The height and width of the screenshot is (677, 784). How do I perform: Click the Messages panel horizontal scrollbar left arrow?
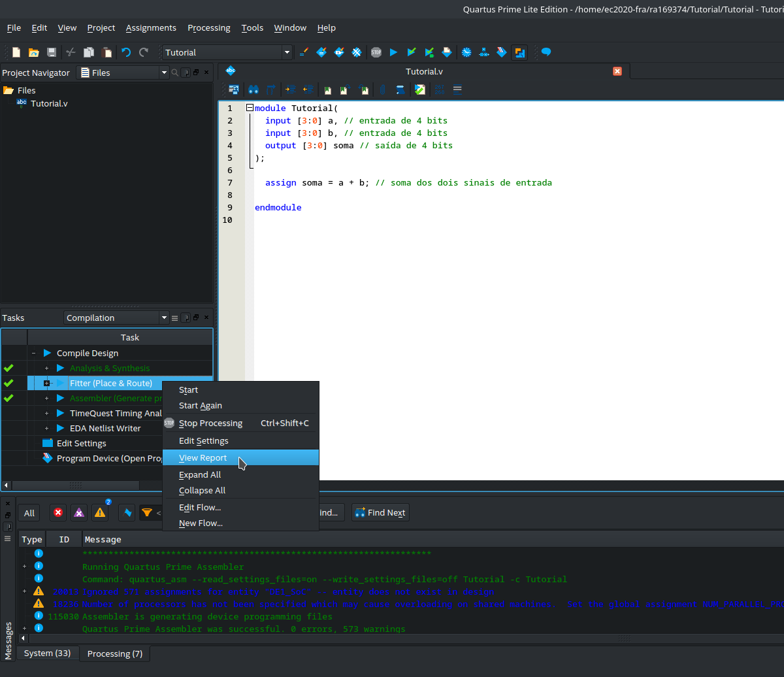24,638
